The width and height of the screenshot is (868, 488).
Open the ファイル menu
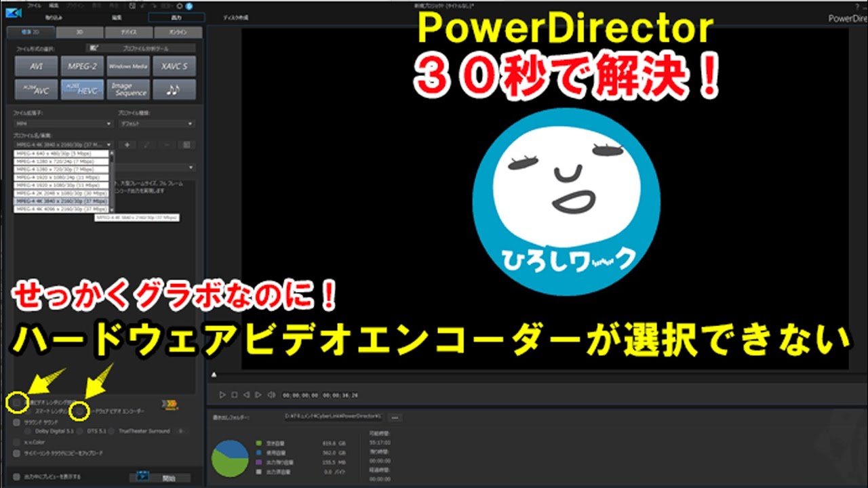coord(34,5)
